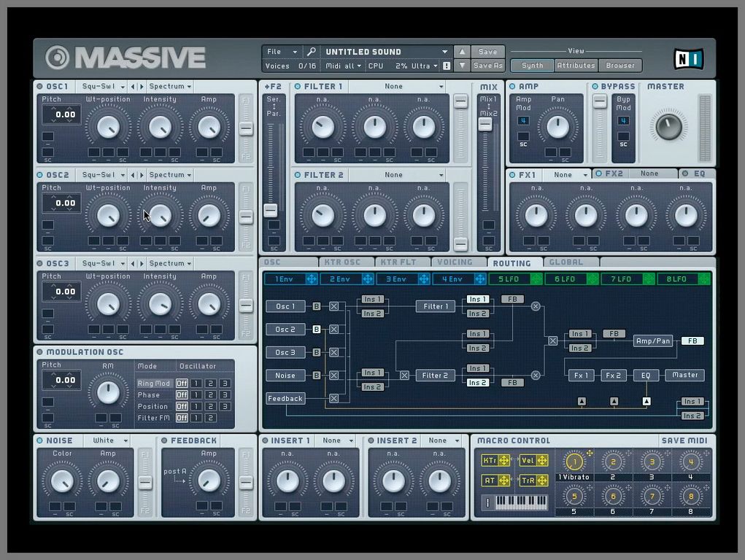Click OSC1 next wavetable arrow
This screenshot has width=745, height=560.
[x=141, y=87]
